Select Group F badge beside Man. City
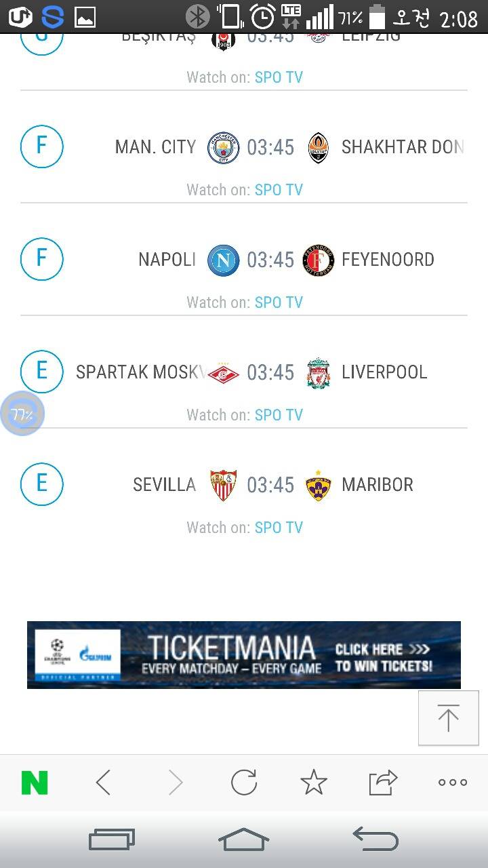The height and width of the screenshot is (868, 488). [x=41, y=146]
